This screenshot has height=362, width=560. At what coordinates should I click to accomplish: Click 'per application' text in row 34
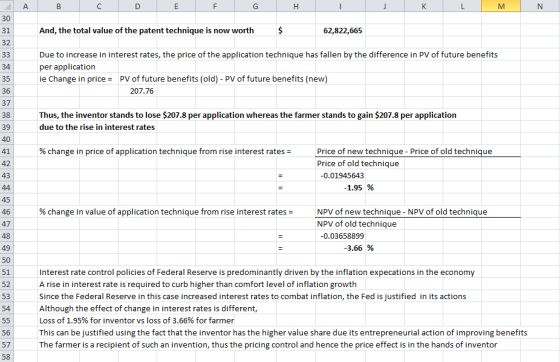coord(67,67)
